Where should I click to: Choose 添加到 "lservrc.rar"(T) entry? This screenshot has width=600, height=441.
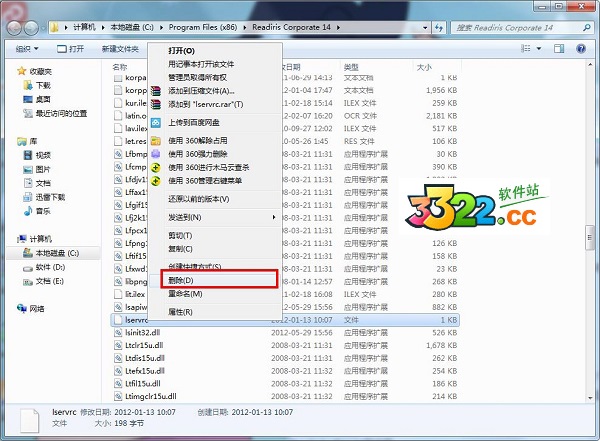pyautogui.click(x=215, y=104)
